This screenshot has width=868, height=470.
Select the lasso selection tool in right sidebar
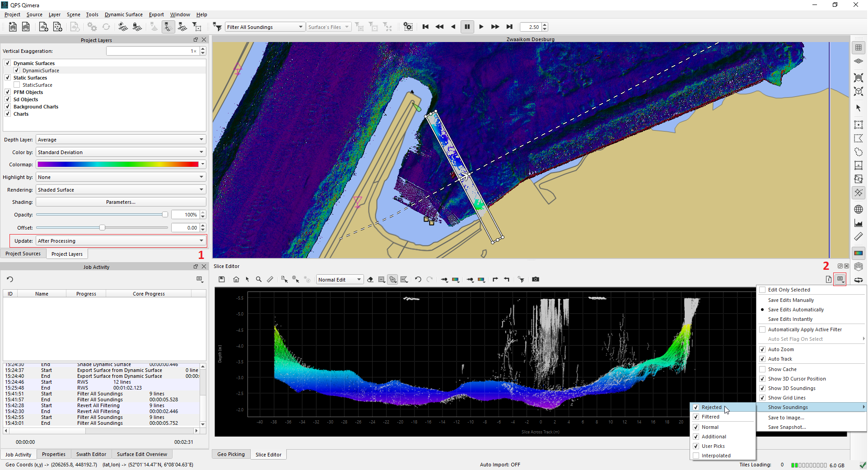pos(859,152)
